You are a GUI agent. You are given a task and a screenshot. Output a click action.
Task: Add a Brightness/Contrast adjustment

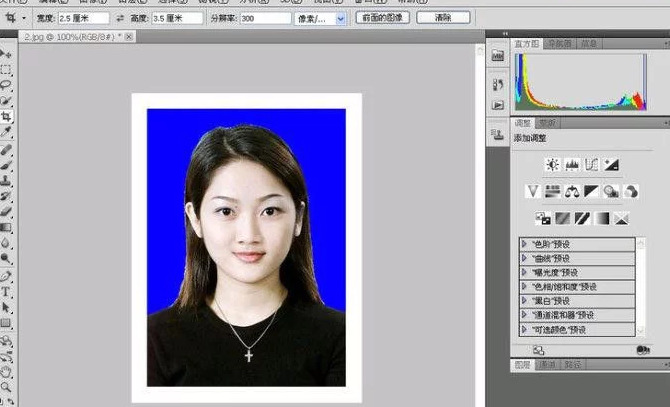(x=552, y=164)
